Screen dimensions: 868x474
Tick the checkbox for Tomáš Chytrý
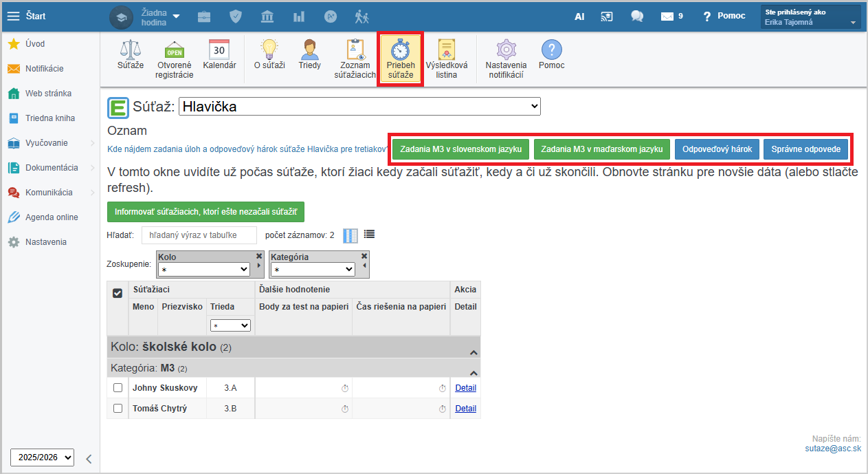(x=118, y=409)
